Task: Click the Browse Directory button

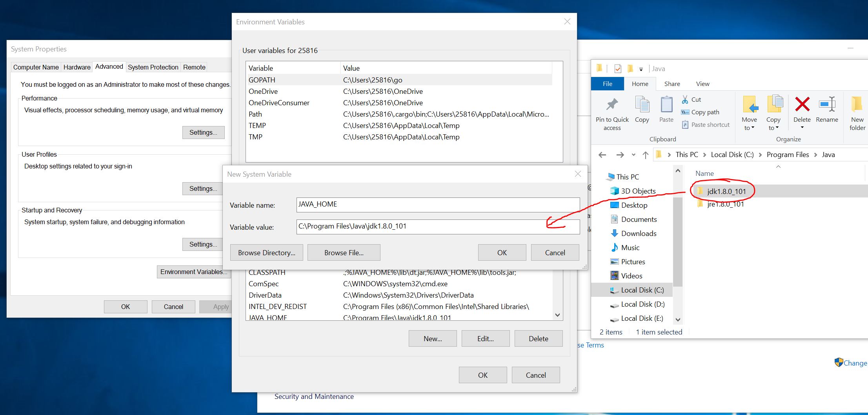Action: (x=266, y=253)
